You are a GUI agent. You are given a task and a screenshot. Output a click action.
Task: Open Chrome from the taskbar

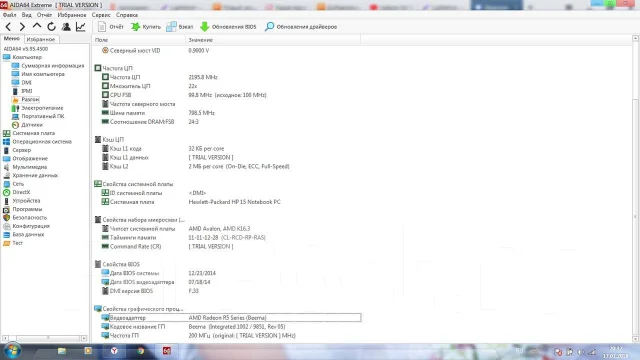pos(140,351)
